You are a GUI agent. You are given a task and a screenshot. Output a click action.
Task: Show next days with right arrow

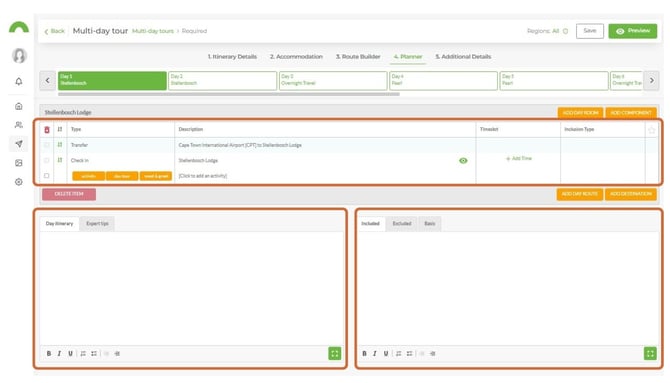tap(652, 80)
